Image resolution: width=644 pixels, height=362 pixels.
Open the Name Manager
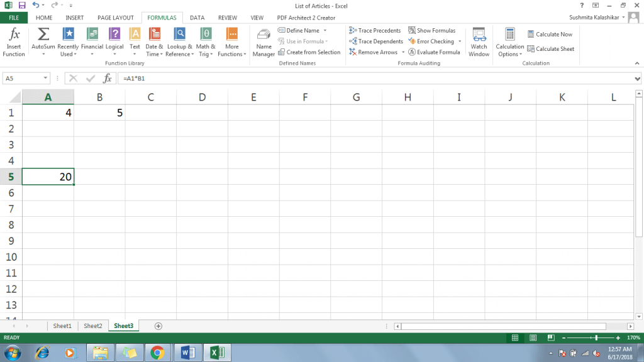(x=263, y=41)
